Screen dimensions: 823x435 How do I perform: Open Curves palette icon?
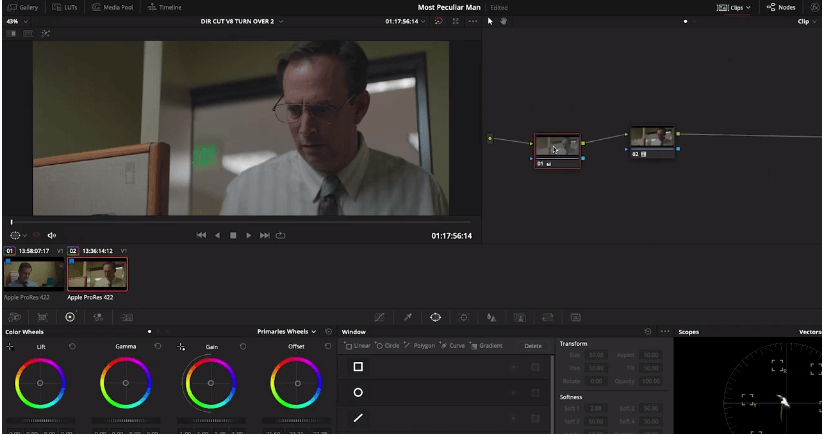(379, 317)
